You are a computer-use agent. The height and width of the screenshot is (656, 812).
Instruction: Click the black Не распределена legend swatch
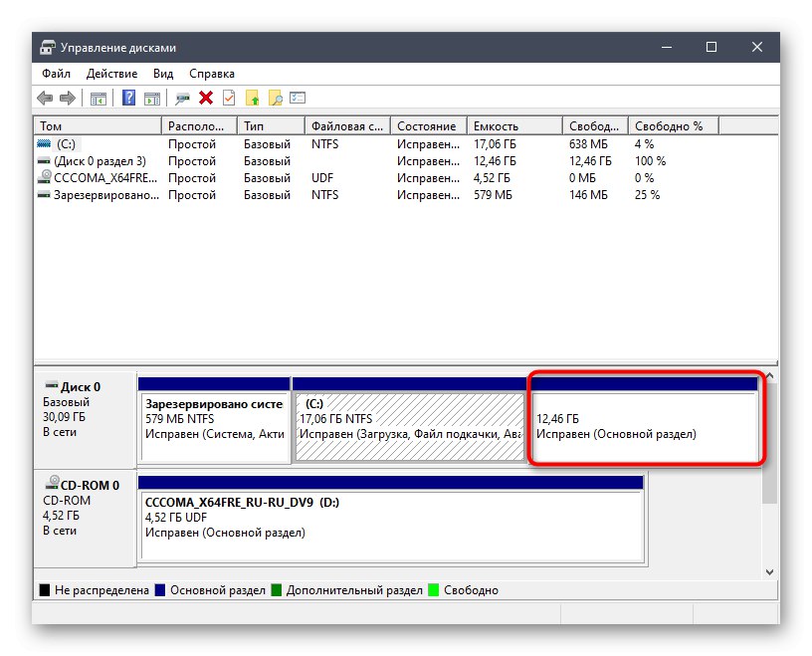(45, 589)
